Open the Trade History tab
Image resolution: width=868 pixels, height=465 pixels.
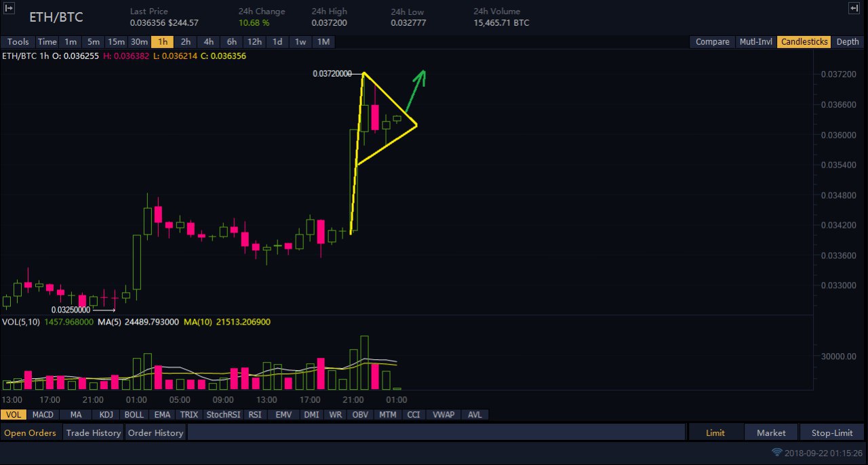[94, 432]
